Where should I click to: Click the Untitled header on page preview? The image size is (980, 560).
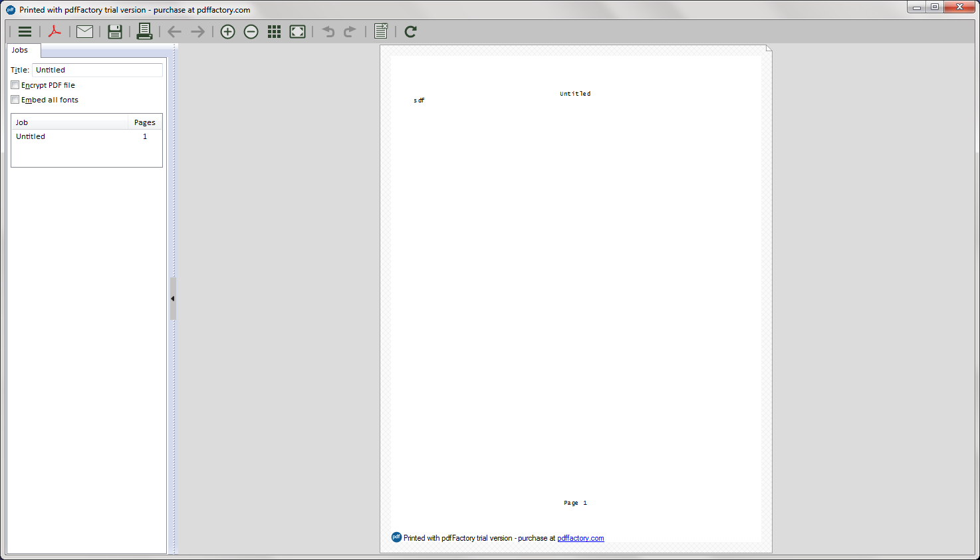(575, 94)
